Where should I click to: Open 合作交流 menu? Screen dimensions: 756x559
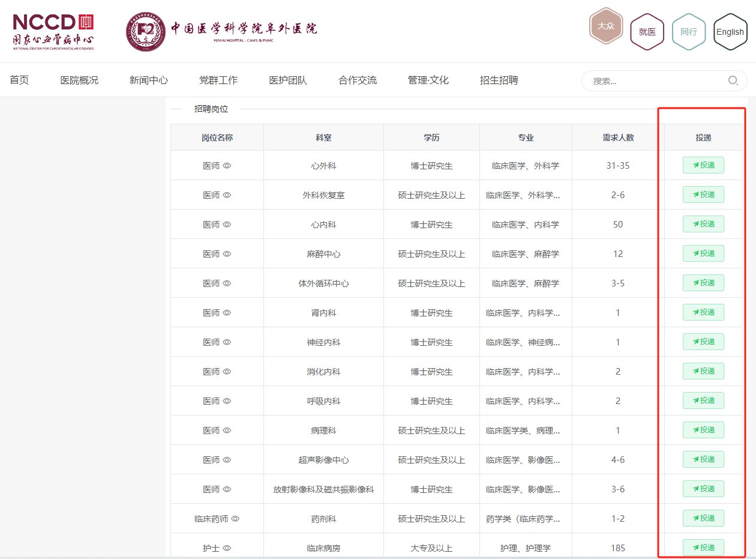coord(358,80)
